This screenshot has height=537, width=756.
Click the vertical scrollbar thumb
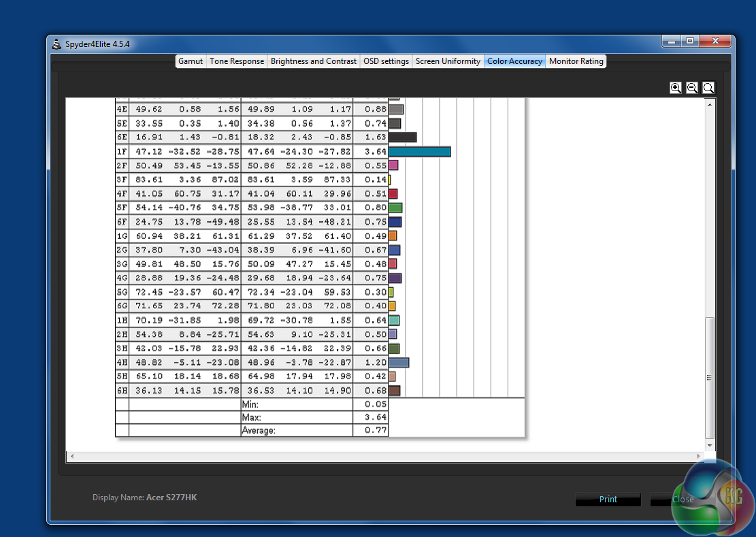tap(710, 378)
